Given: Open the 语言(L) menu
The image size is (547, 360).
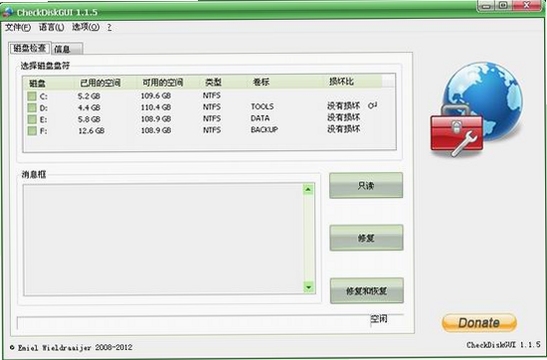Looking at the screenshot, I should click(51, 27).
